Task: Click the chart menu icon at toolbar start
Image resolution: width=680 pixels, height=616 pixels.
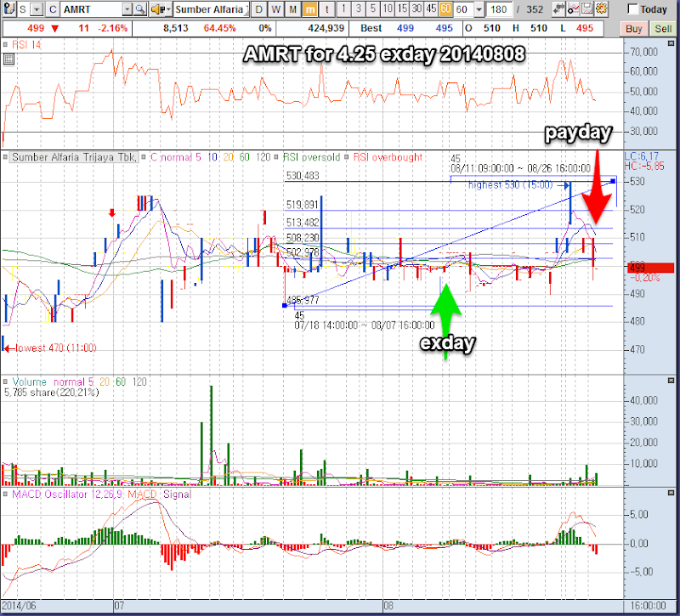Action: 8,8
